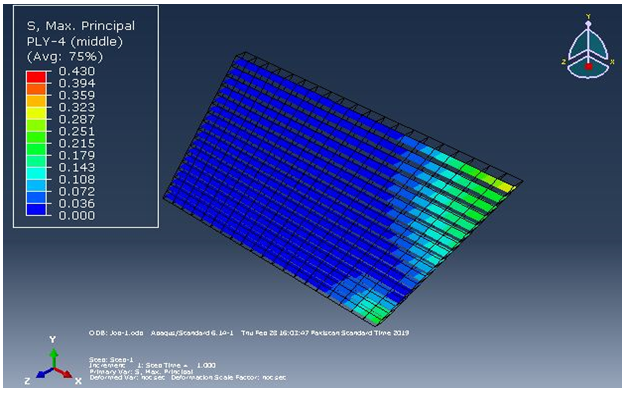
Task: Click the green Y arrow of the triad
Action: [x=53, y=357]
